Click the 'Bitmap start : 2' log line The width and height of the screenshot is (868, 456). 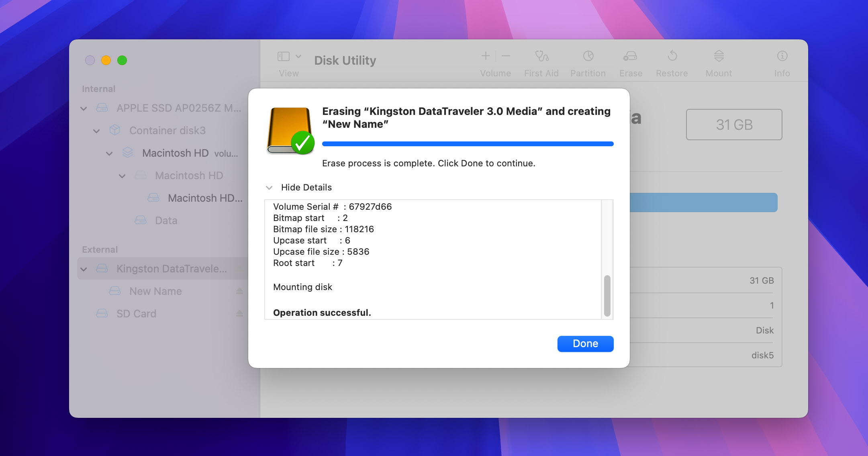[x=310, y=218]
